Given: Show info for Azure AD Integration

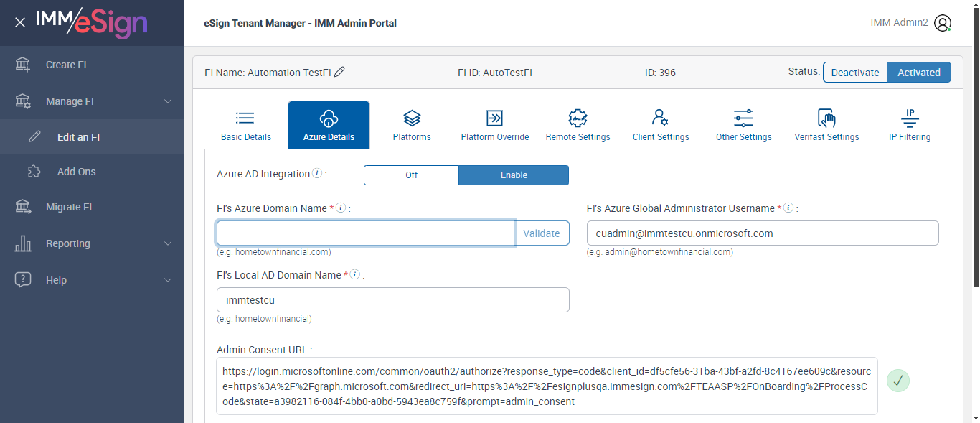Looking at the screenshot, I should [x=317, y=174].
